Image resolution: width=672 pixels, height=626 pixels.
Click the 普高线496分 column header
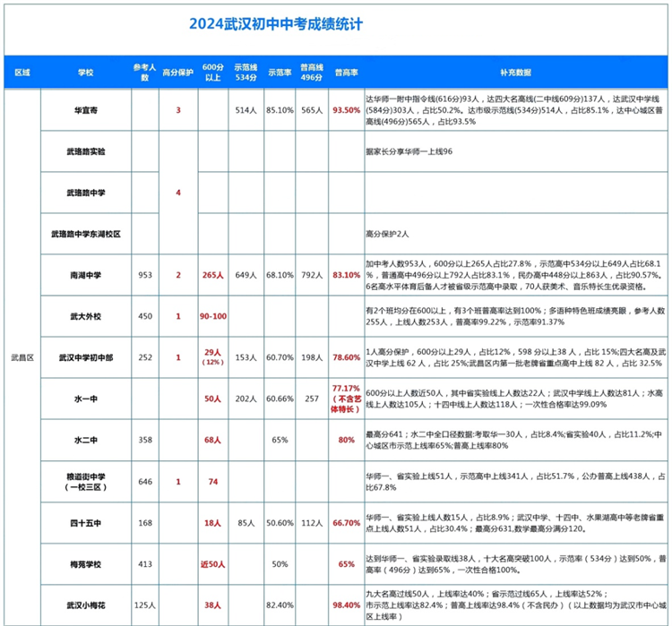312,73
